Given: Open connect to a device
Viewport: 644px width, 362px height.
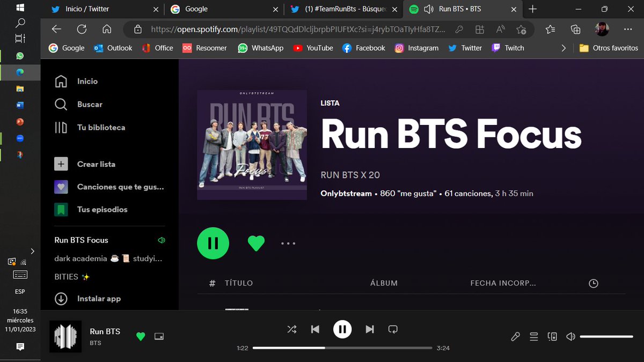Looking at the screenshot, I should pyautogui.click(x=552, y=337).
